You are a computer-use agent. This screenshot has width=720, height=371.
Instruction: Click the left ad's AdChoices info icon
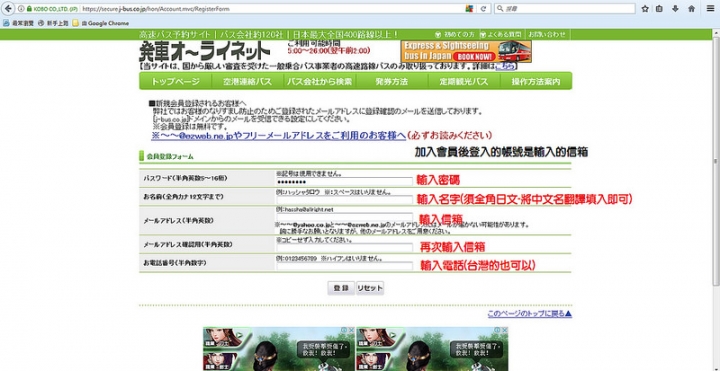click(345, 330)
